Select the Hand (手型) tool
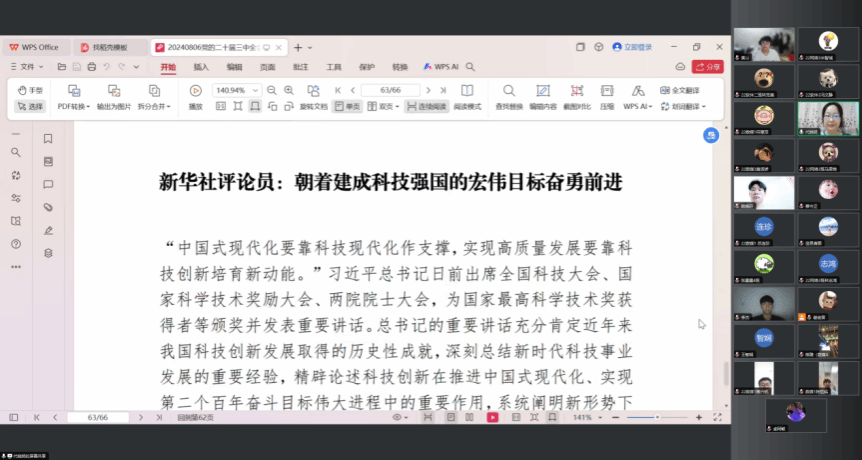862x460 pixels. tap(30, 91)
